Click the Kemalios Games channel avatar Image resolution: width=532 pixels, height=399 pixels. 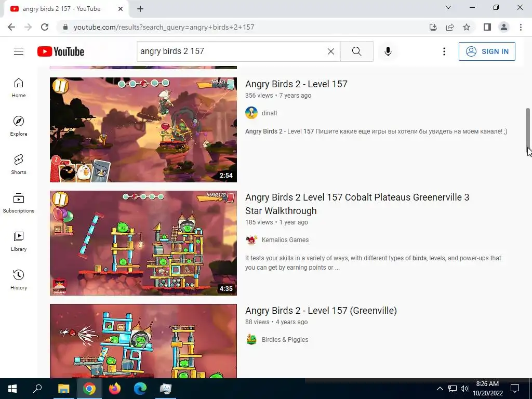point(251,240)
